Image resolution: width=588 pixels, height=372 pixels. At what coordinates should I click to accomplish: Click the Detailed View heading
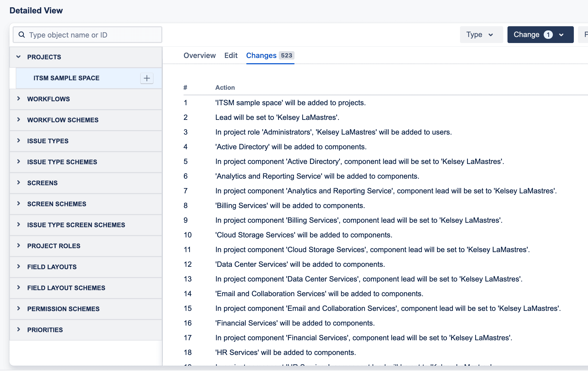pyautogui.click(x=36, y=10)
